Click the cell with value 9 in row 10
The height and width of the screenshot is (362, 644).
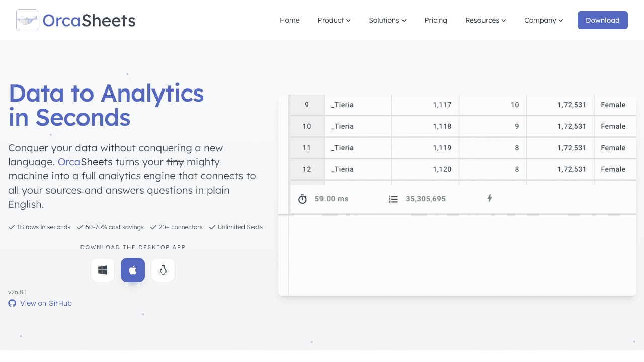pyautogui.click(x=493, y=126)
